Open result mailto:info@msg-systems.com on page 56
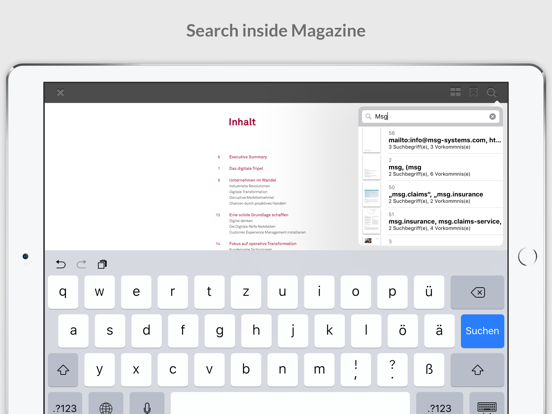 point(431,140)
